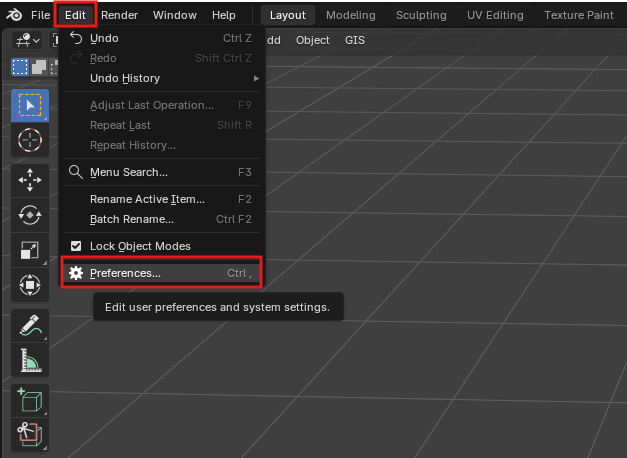Open Menu Search from the Edit menu

[x=162, y=172]
